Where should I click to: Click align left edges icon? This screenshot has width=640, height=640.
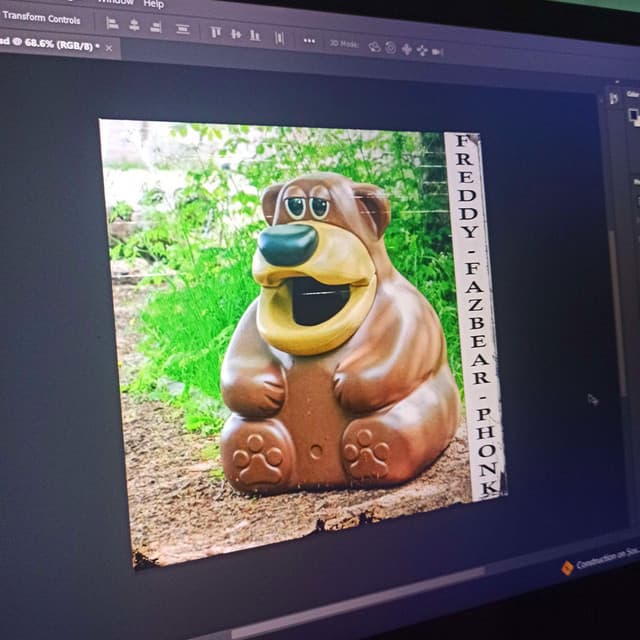tap(112, 23)
